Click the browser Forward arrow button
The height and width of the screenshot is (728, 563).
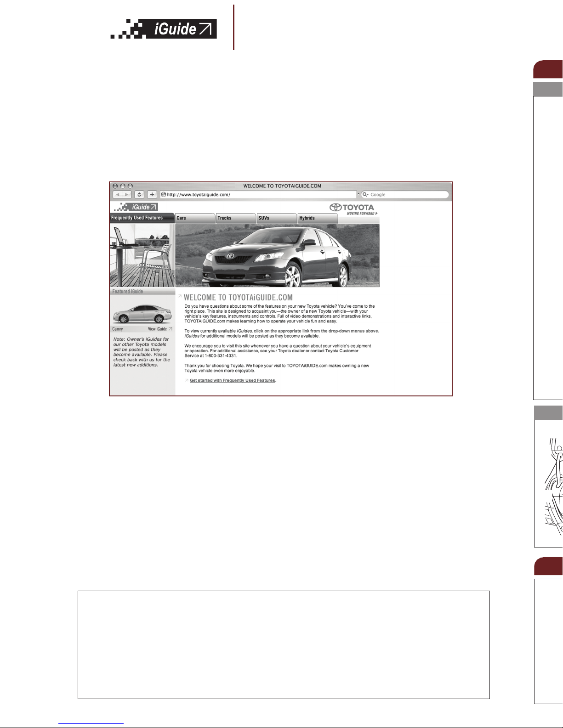pyautogui.click(x=127, y=195)
